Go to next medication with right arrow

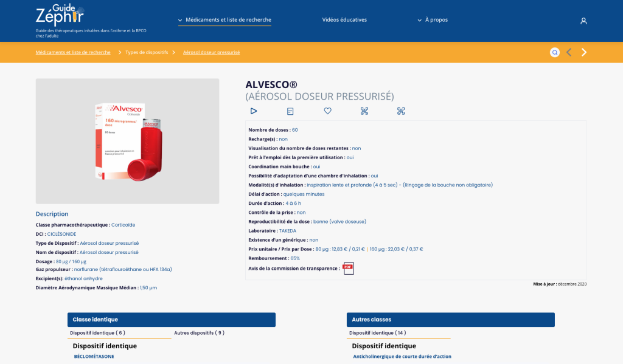[x=584, y=52]
